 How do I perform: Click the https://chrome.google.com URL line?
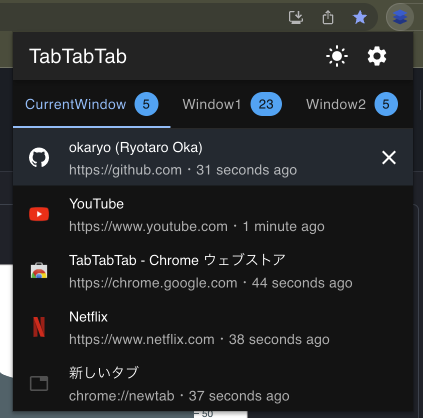tap(211, 283)
